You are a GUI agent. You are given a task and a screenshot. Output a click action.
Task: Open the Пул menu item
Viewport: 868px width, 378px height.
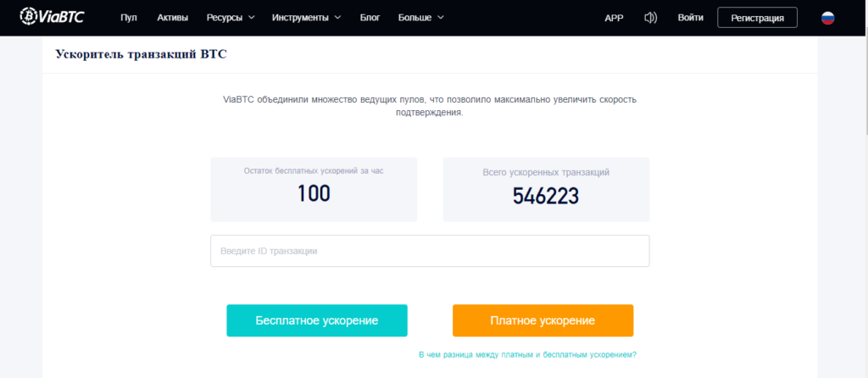(x=129, y=18)
